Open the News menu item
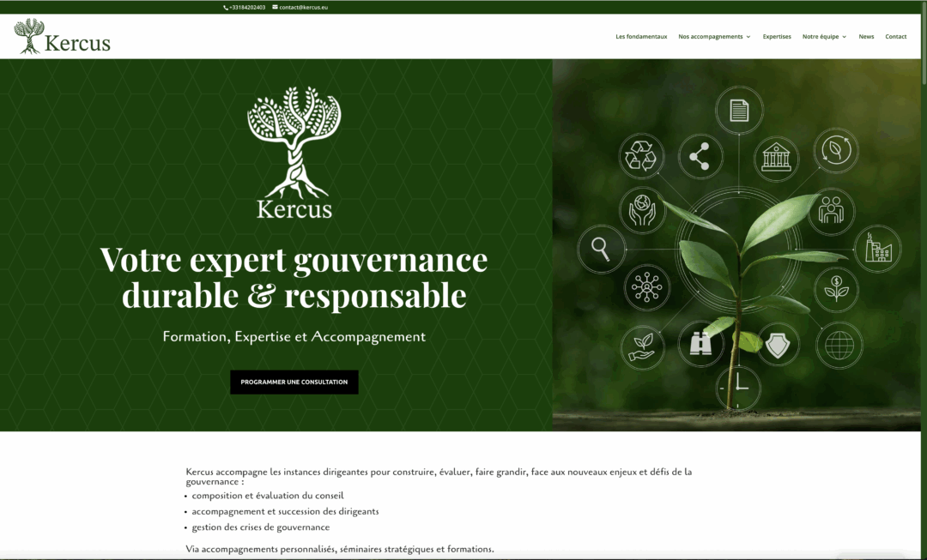 point(866,37)
